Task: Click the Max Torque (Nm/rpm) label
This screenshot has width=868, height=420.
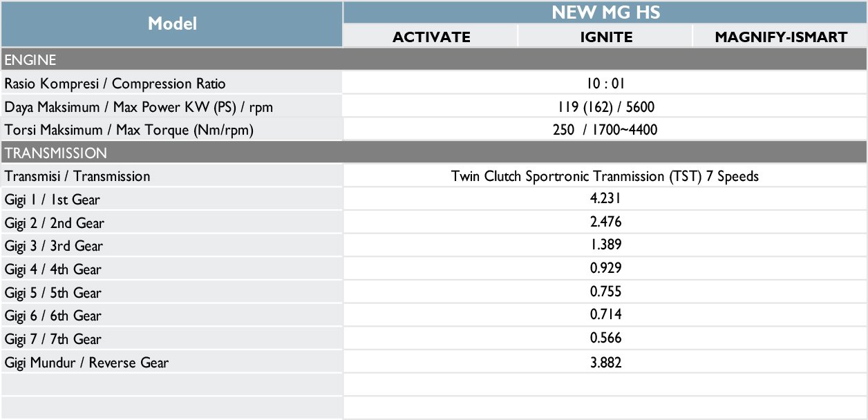Action: click(x=129, y=130)
